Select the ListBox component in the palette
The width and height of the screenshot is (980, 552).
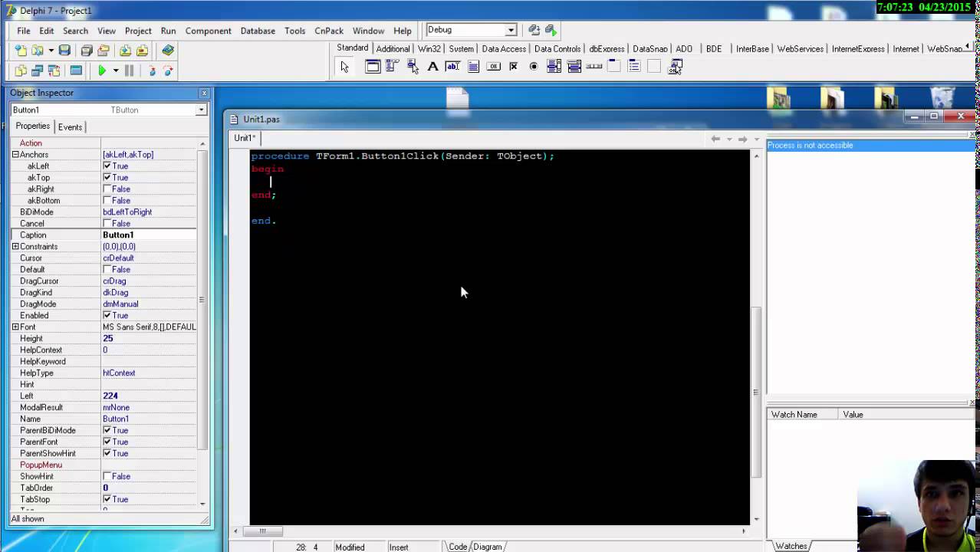(x=554, y=67)
